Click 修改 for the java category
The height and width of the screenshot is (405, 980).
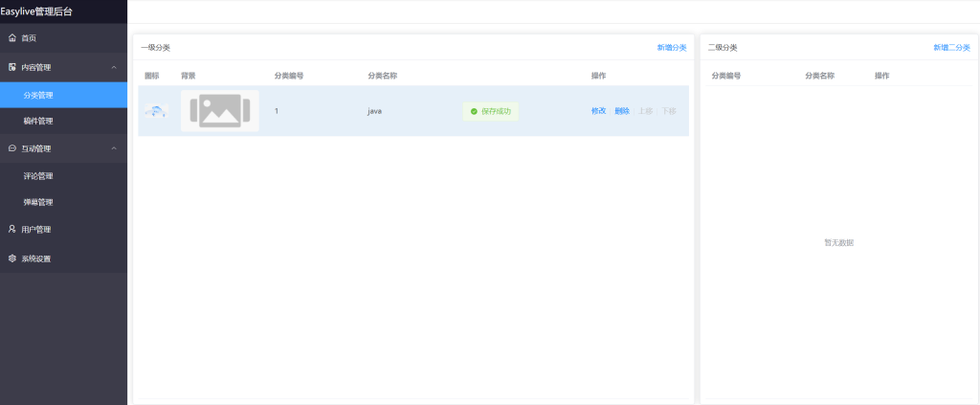tap(598, 111)
